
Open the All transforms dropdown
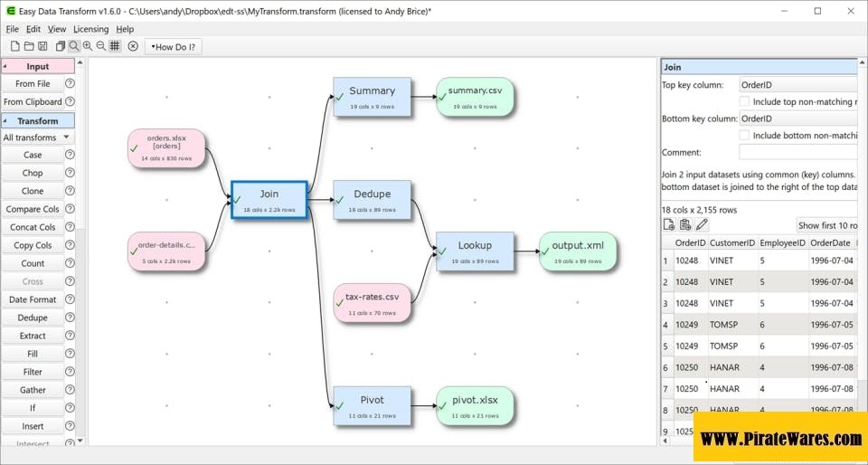(x=37, y=138)
